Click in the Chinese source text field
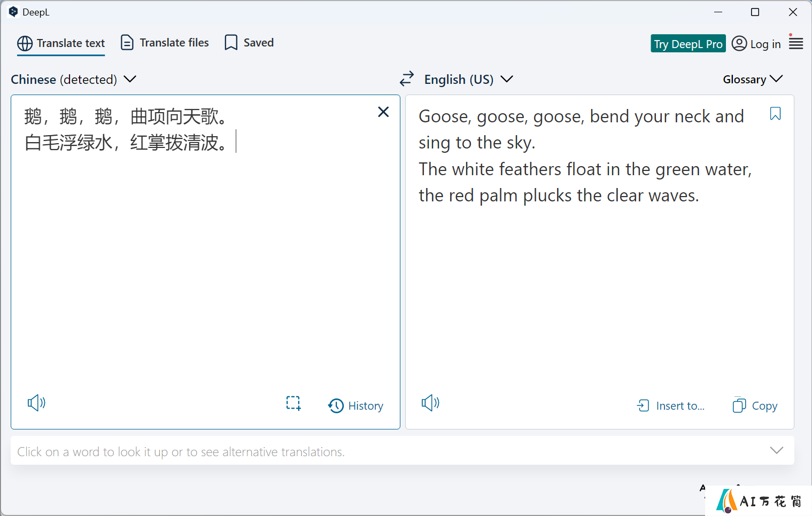The image size is (812, 516). (x=205, y=262)
